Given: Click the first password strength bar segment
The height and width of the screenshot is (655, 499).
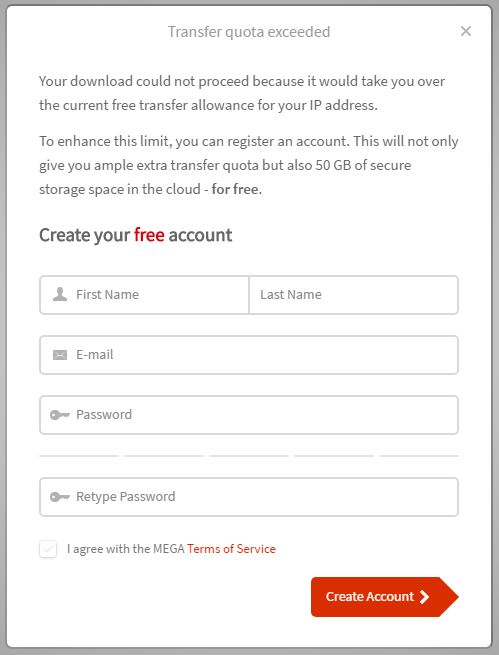Looking at the screenshot, I should (79, 456).
